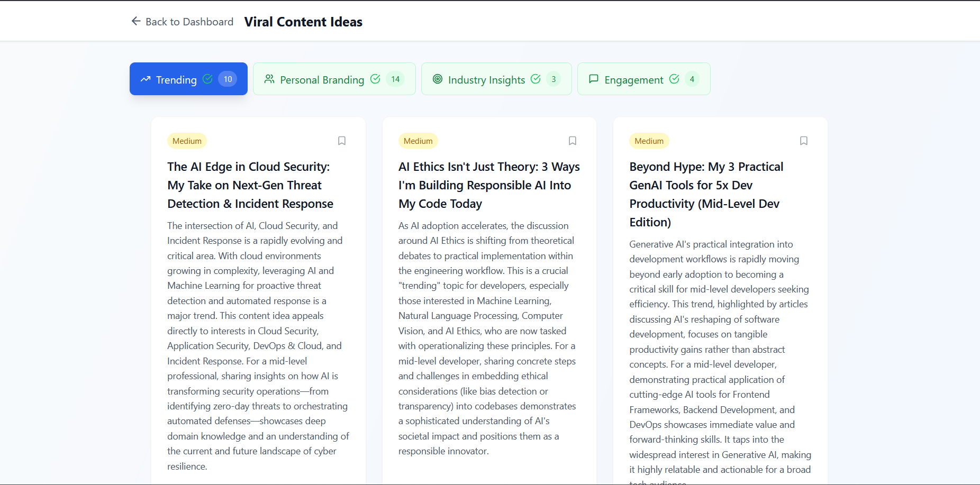
Task: Click the Industry Insights target icon
Action: [x=438, y=79]
